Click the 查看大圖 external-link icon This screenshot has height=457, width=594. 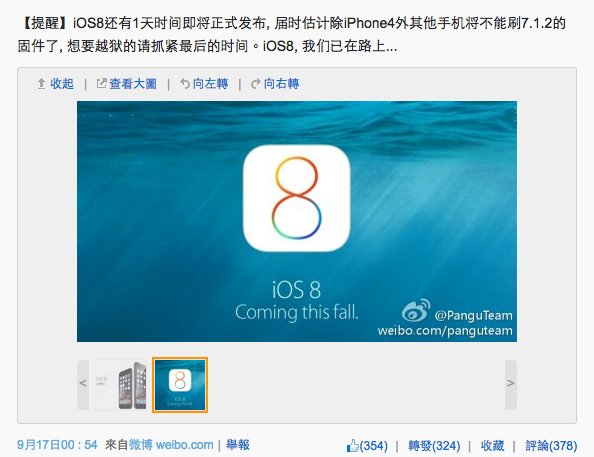coord(101,83)
